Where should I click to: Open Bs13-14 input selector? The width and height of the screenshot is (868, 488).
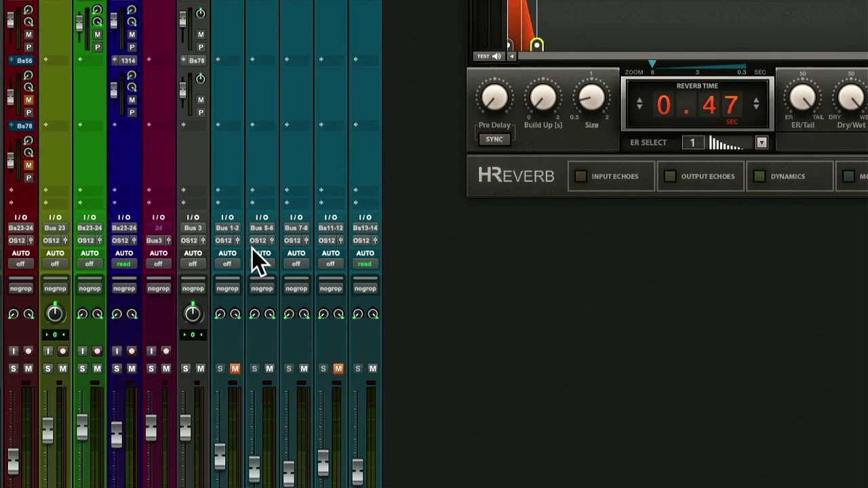point(366,228)
